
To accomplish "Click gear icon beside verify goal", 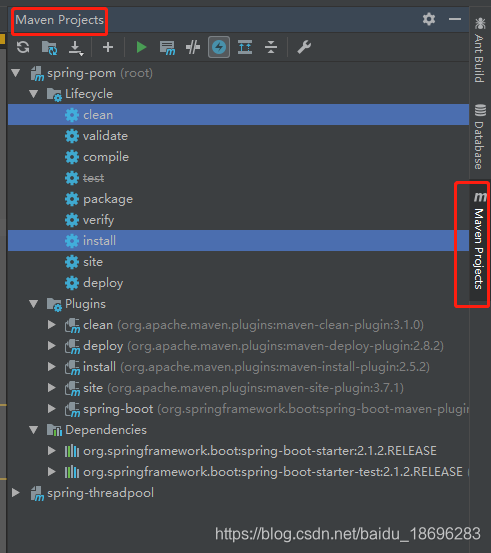I will [x=72, y=220].
